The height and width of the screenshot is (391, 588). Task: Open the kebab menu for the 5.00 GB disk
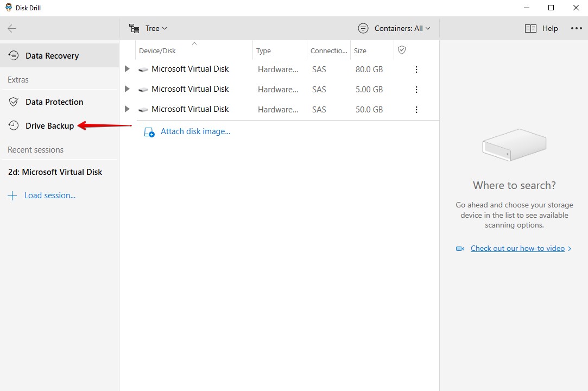(416, 89)
